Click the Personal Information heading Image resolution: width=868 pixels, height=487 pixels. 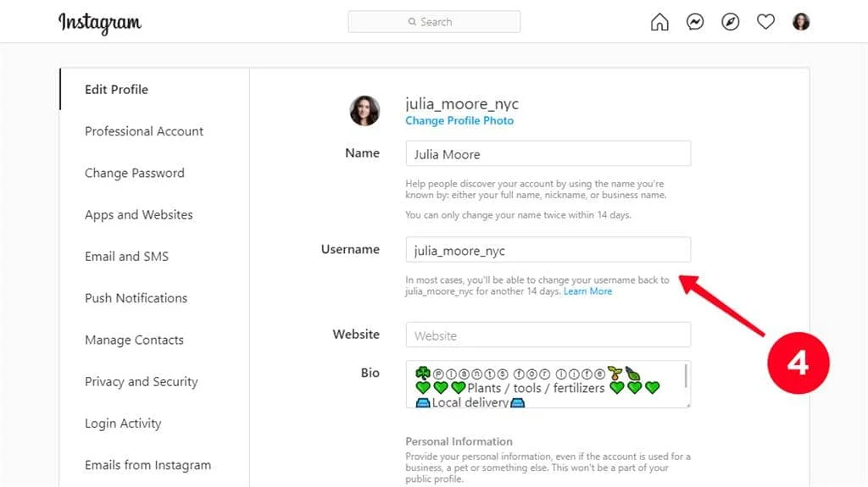[x=459, y=441]
